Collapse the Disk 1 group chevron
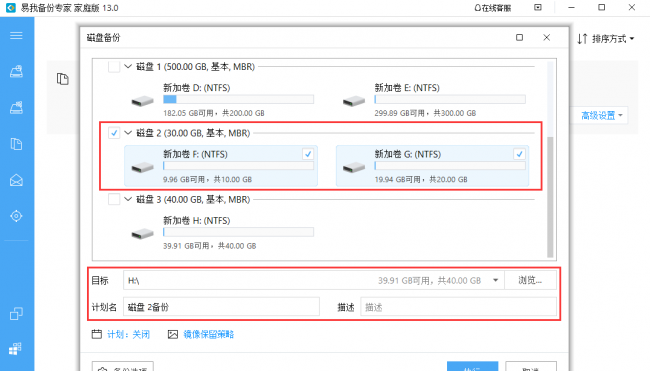The width and height of the screenshot is (650, 371). point(128,66)
